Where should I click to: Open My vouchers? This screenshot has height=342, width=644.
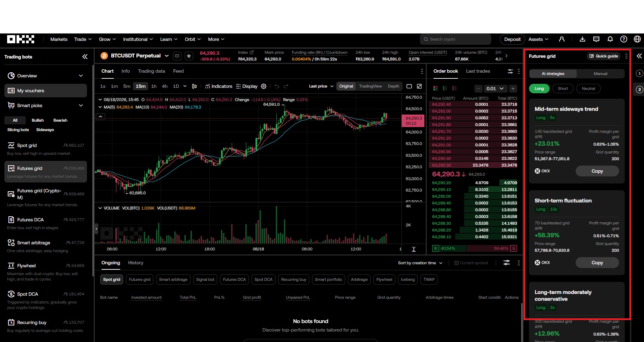pyautogui.click(x=46, y=91)
